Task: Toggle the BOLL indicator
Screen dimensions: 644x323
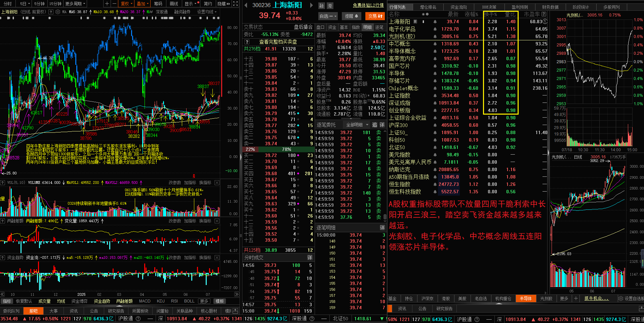Action: 189,301
